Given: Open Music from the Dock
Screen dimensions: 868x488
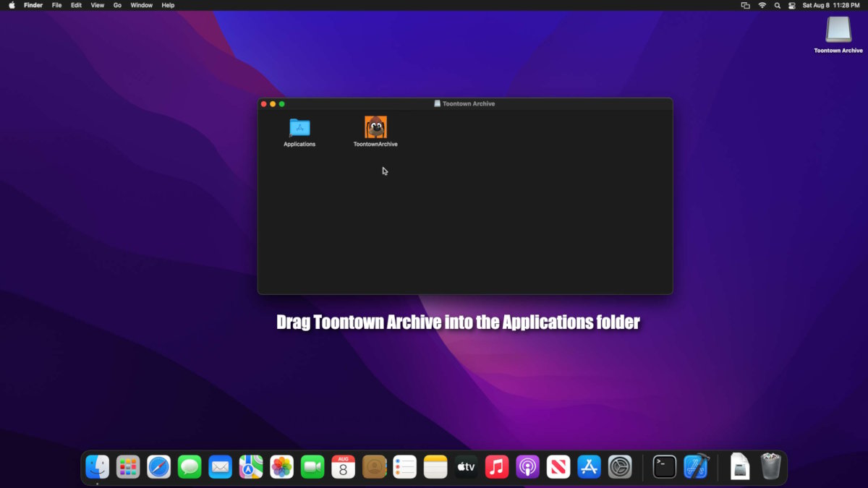Looking at the screenshot, I should [x=497, y=467].
